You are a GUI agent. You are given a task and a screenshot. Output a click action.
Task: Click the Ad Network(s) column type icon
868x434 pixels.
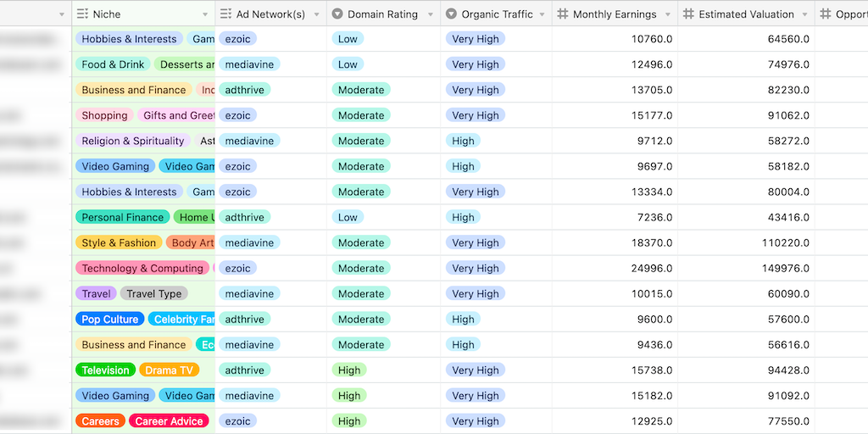(225, 14)
